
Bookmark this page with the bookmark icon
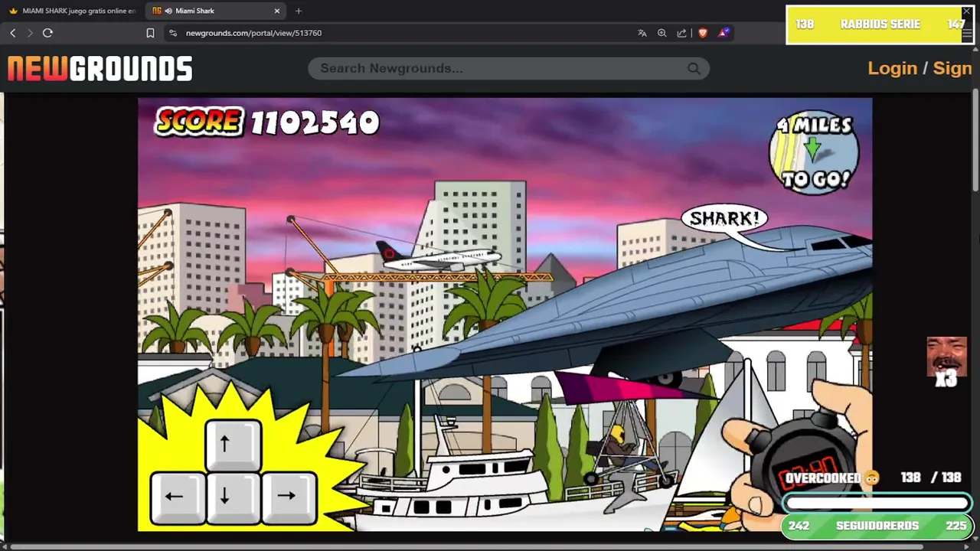(x=150, y=33)
